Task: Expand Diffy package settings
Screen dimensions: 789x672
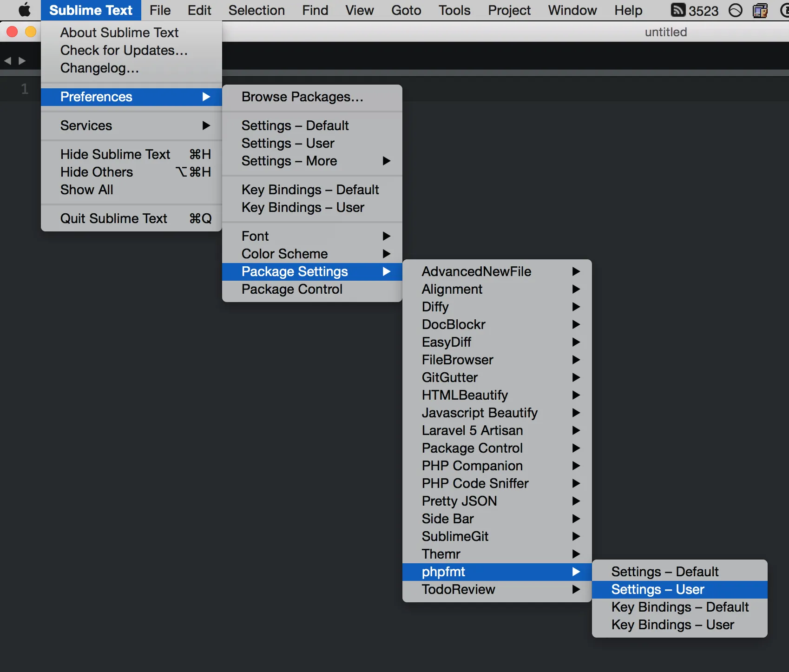Action: (497, 307)
